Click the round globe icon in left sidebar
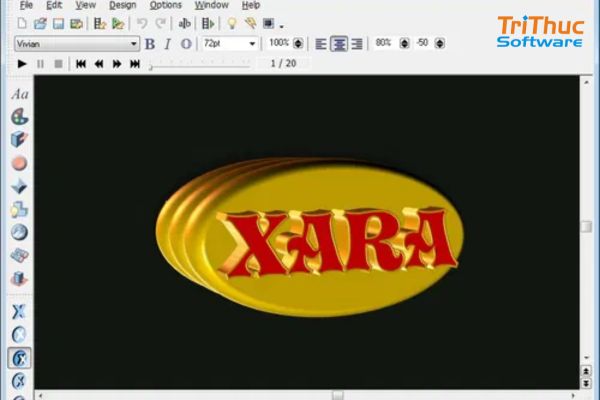The height and width of the screenshot is (400, 600). click(19, 233)
